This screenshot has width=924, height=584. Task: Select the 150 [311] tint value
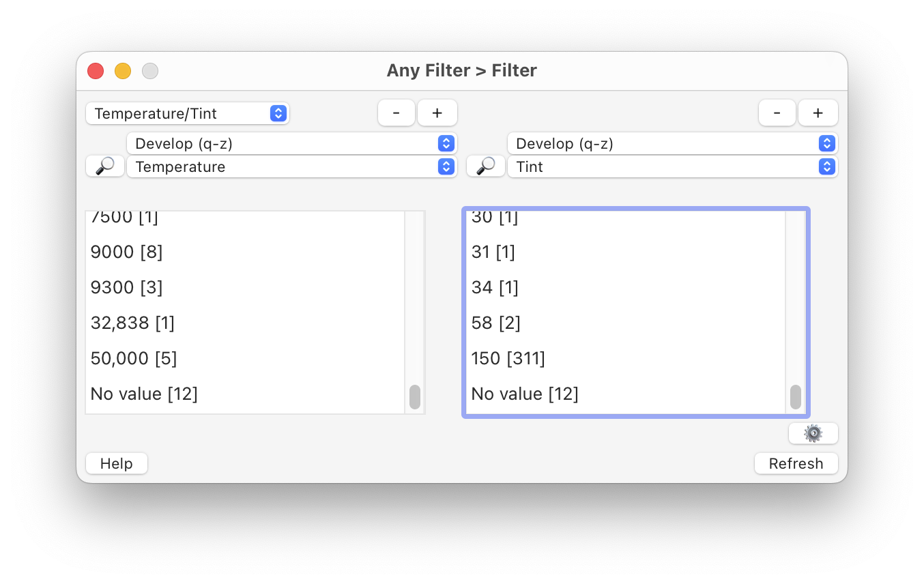tap(508, 358)
